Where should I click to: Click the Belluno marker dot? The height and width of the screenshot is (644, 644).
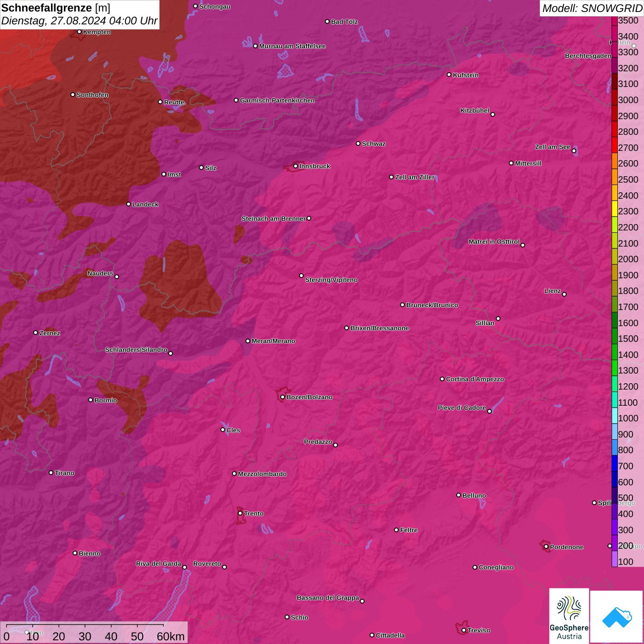pos(459,495)
